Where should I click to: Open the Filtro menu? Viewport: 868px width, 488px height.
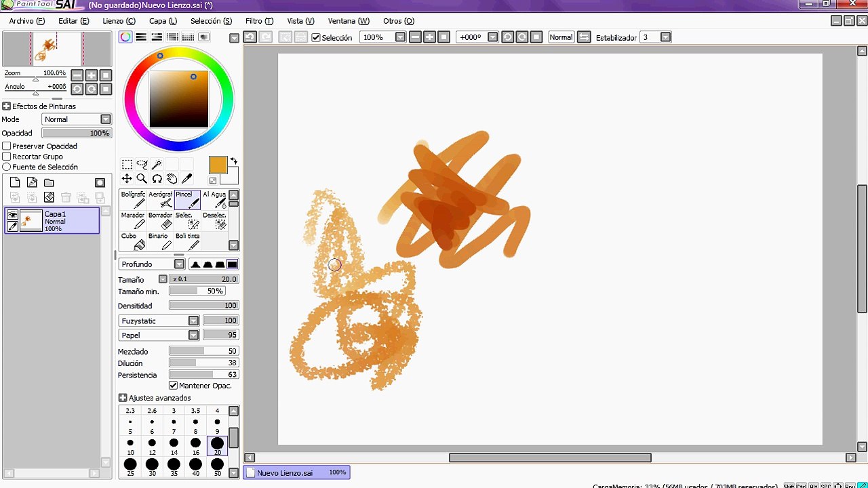tap(259, 21)
